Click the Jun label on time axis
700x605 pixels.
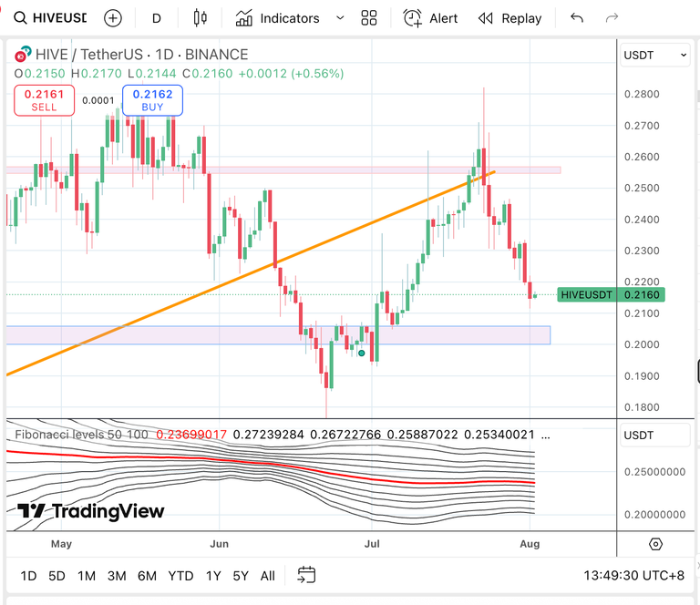[x=219, y=544]
